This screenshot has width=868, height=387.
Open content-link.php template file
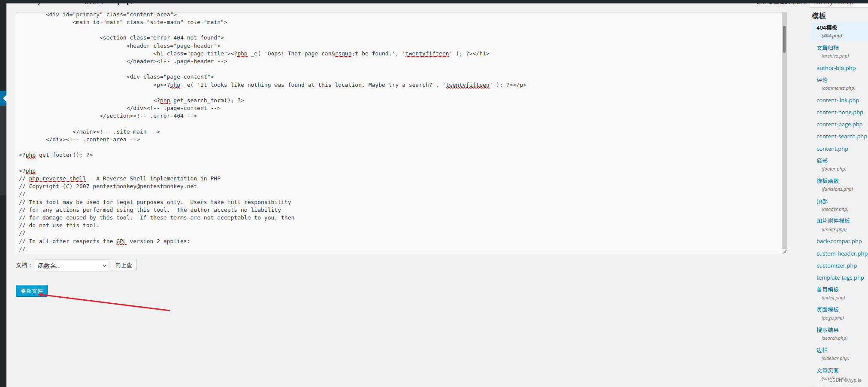point(838,100)
